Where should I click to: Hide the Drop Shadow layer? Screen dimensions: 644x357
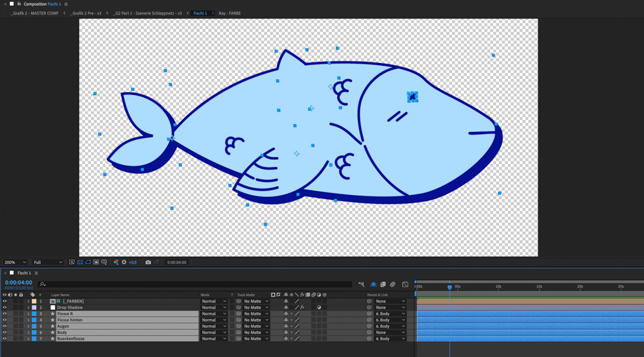pos(5,307)
